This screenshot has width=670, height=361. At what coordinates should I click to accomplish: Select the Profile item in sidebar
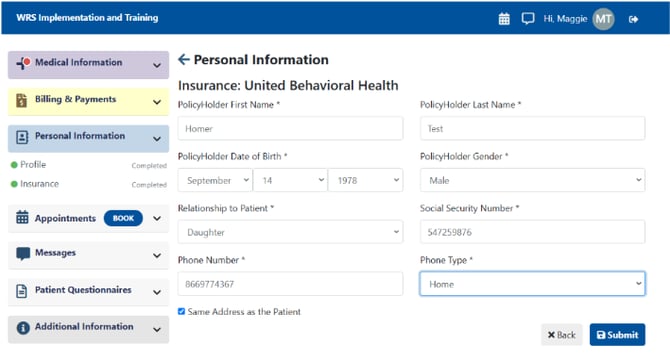coord(33,165)
